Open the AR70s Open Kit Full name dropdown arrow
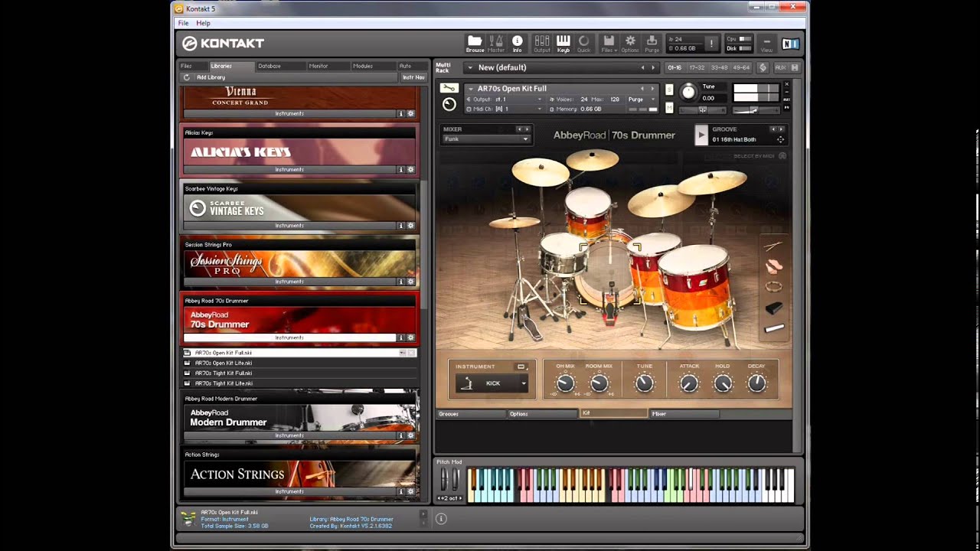Viewport: 980px width, 551px height. tap(471, 89)
